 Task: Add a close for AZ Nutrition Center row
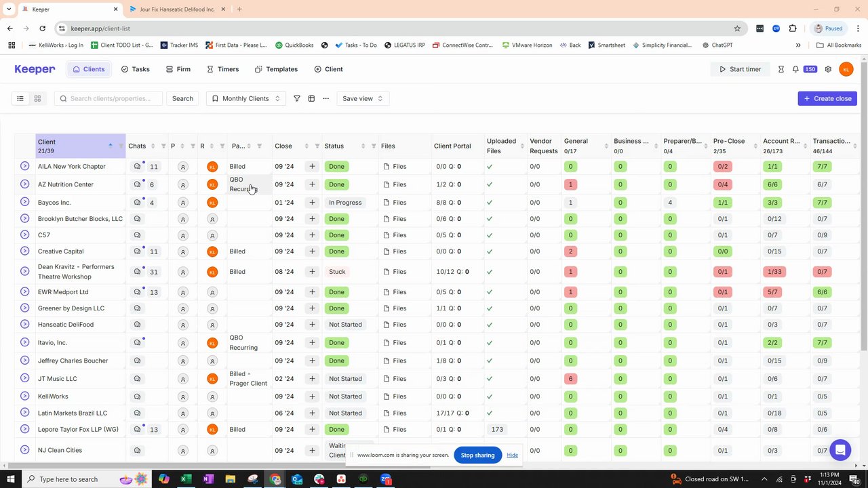[312, 184]
